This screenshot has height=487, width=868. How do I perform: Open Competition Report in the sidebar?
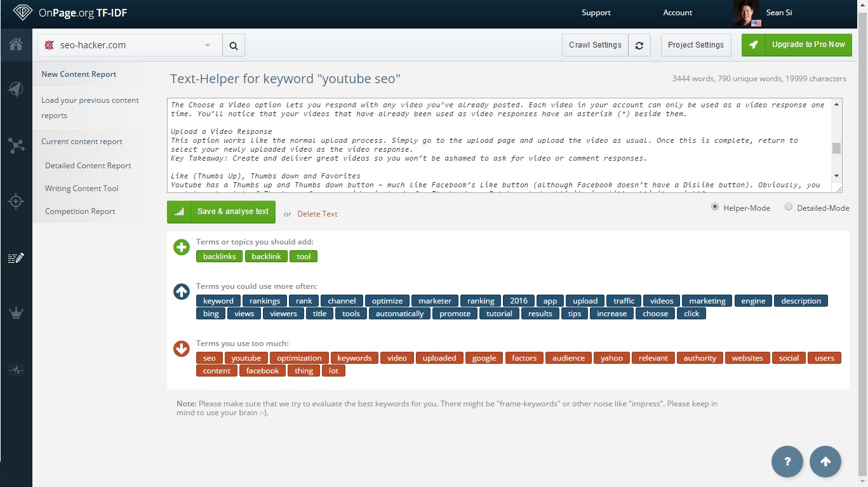(x=80, y=211)
